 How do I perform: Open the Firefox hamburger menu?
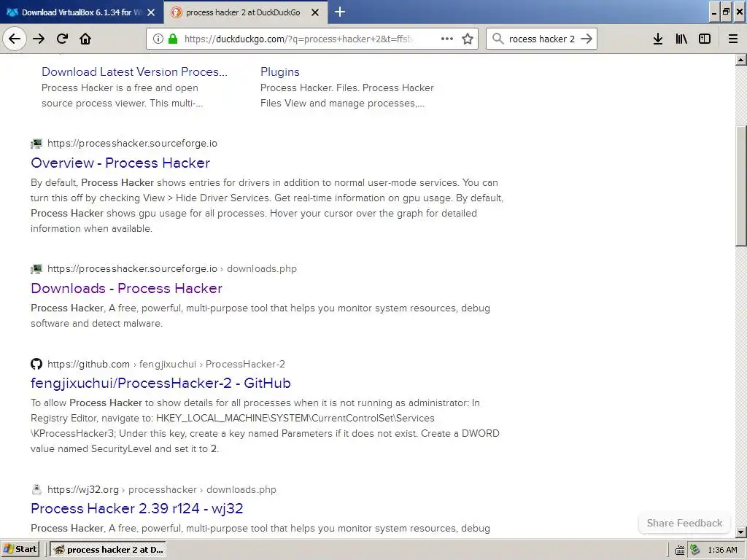(733, 39)
